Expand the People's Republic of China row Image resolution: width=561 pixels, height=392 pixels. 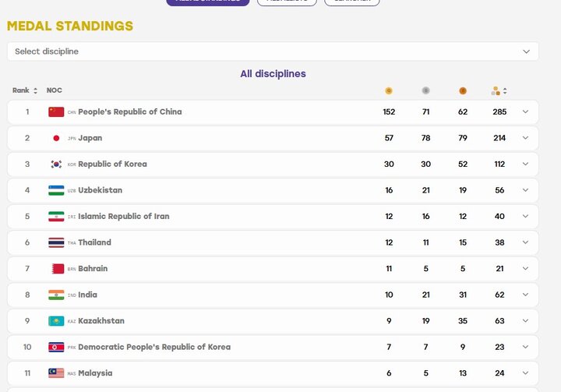525,111
